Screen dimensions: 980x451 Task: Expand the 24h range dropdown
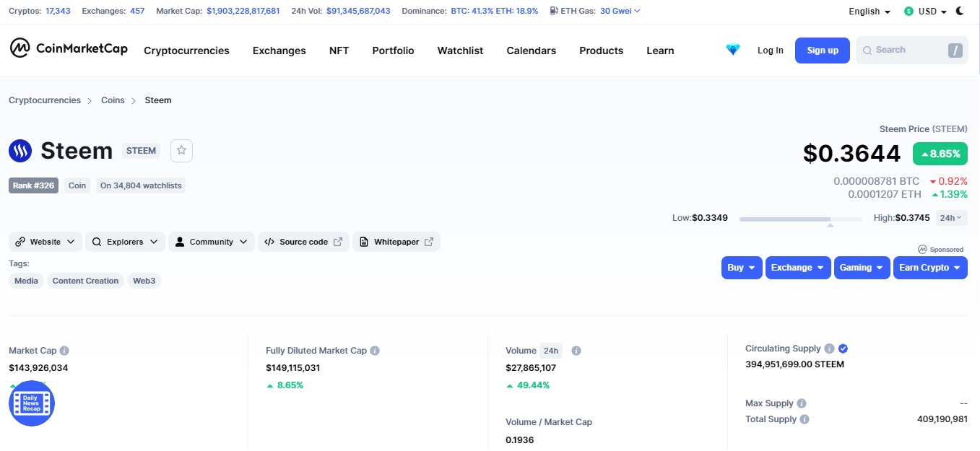click(x=950, y=218)
